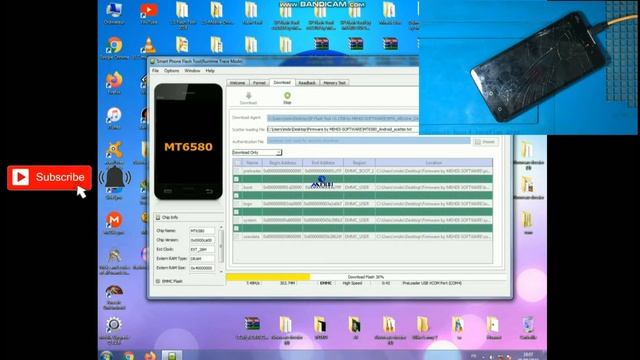Click the taskbar clock

pyautogui.click(x=528, y=356)
